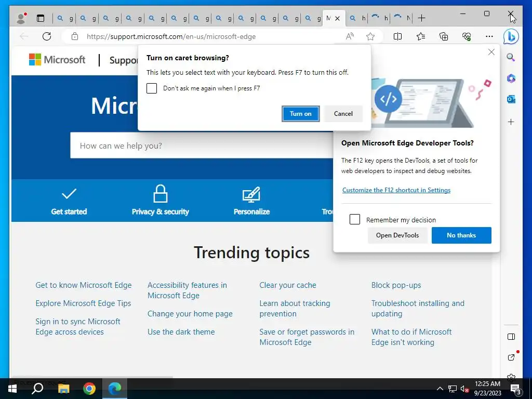Refresh the current page
Screen dimensions: 532x399
point(47,36)
